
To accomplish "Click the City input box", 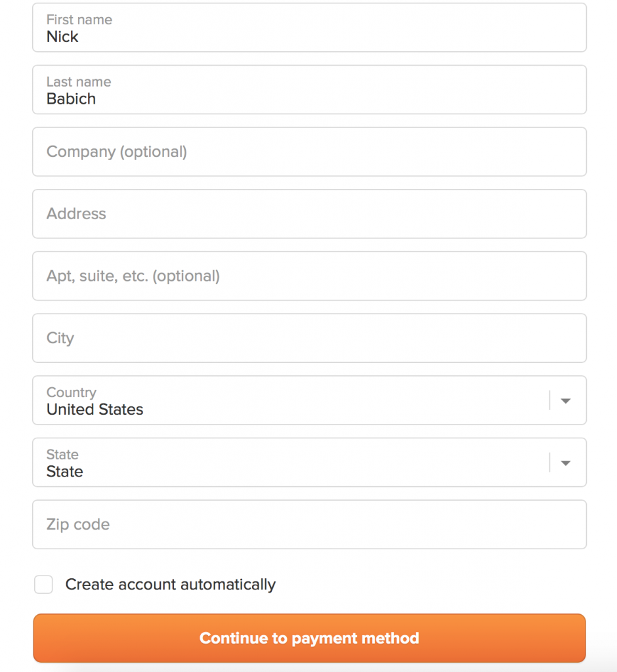I will click(x=308, y=338).
